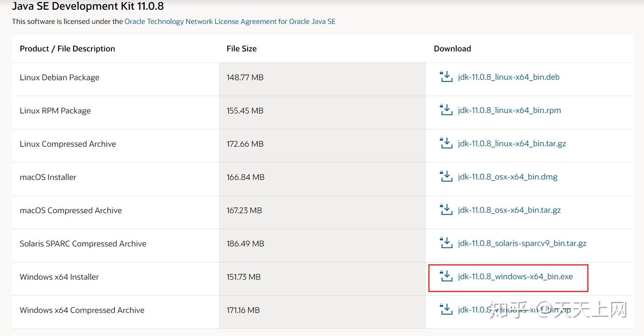Screen dimensions: 644x336
Task: Click download icon beside linux-x64_bin.deb
Action: point(446,77)
